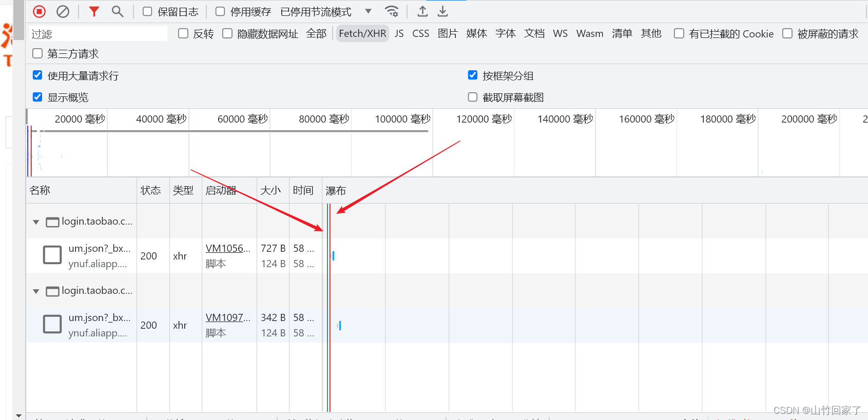Click waterfall bar of first um.json request
868x420 pixels.
pyautogui.click(x=333, y=255)
